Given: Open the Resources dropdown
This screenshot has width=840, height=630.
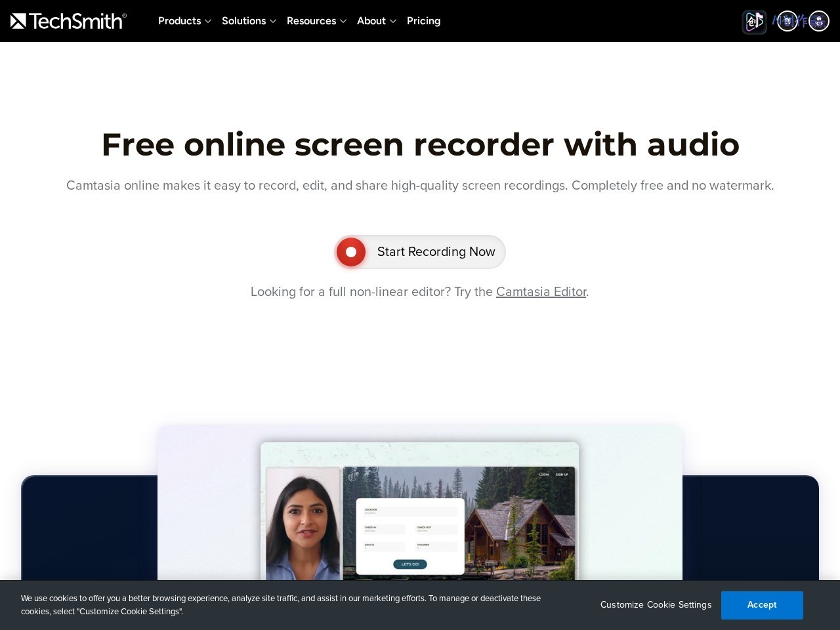Looking at the screenshot, I should pos(316,21).
